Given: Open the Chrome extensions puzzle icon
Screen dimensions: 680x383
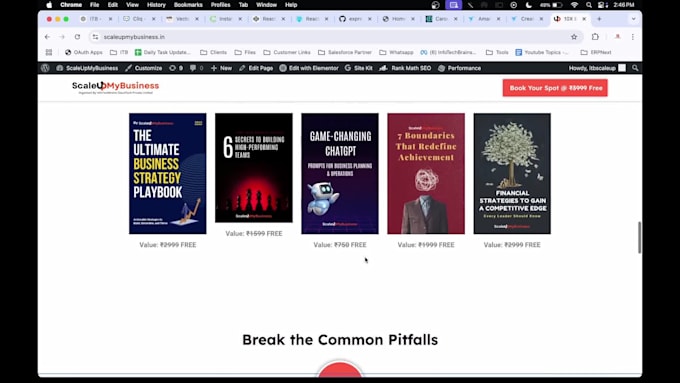Looking at the screenshot, I should click(x=595, y=37).
